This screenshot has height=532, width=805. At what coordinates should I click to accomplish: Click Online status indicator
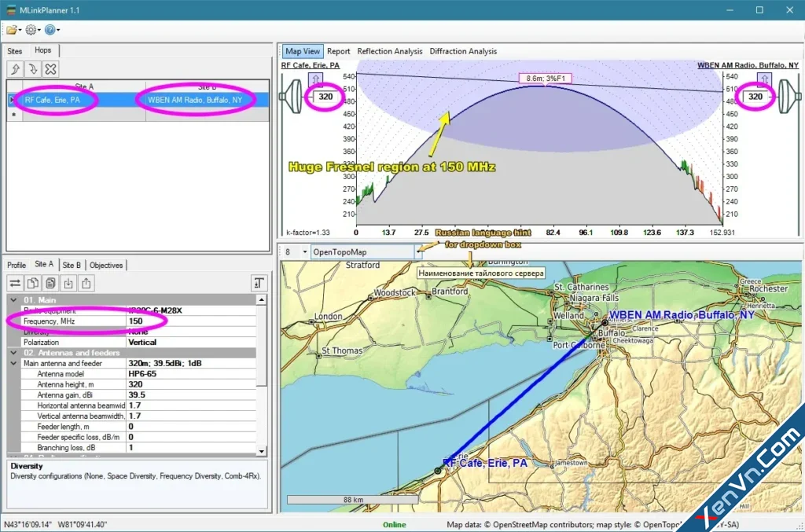pos(395,524)
